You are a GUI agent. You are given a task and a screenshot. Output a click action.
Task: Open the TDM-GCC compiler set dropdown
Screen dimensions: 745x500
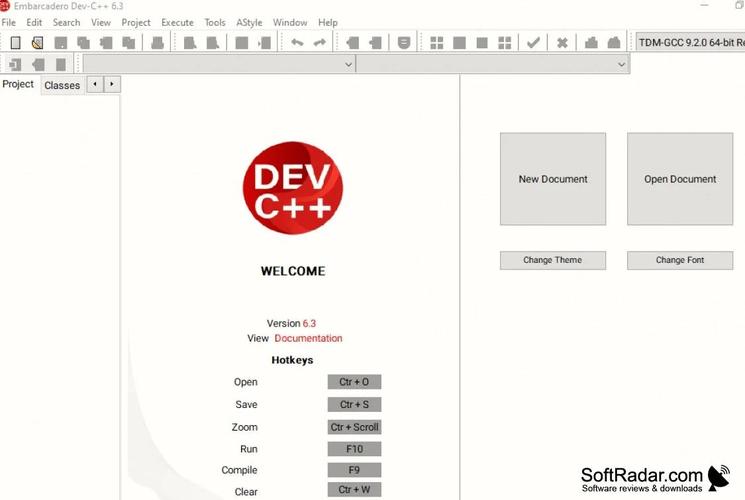coord(689,43)
